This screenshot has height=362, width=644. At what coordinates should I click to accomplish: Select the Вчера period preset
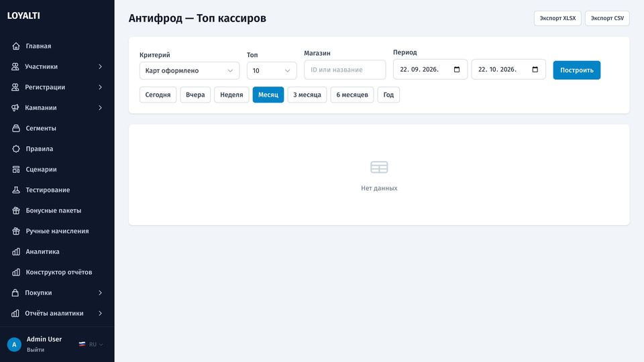coord(195,95)
